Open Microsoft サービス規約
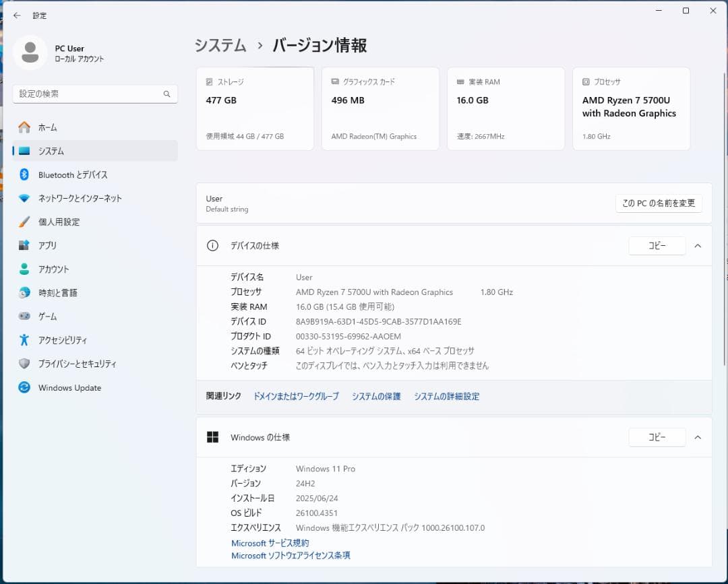The image size is (728, 584). 270,543
